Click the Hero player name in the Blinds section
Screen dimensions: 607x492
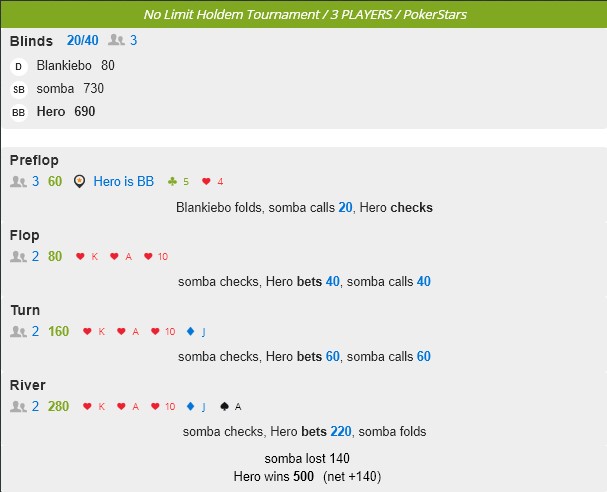pyautogui.click(x=51, y=111)
